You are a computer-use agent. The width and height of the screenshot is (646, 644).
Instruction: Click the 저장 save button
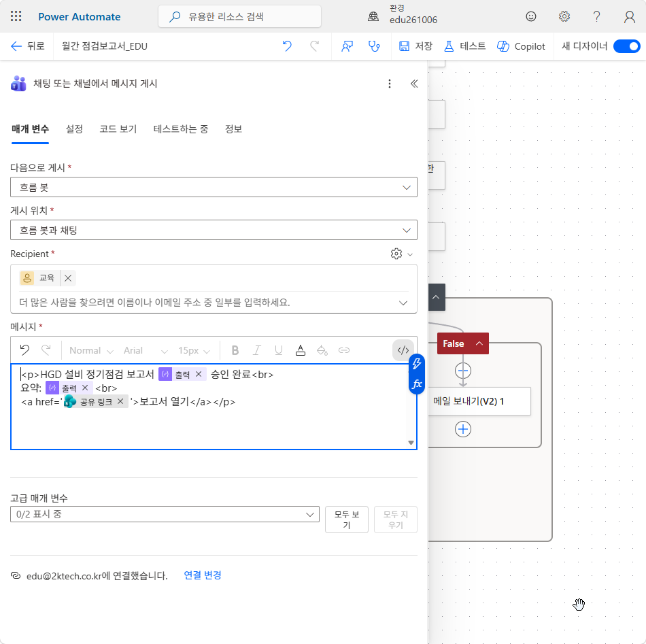coord(415,46)
